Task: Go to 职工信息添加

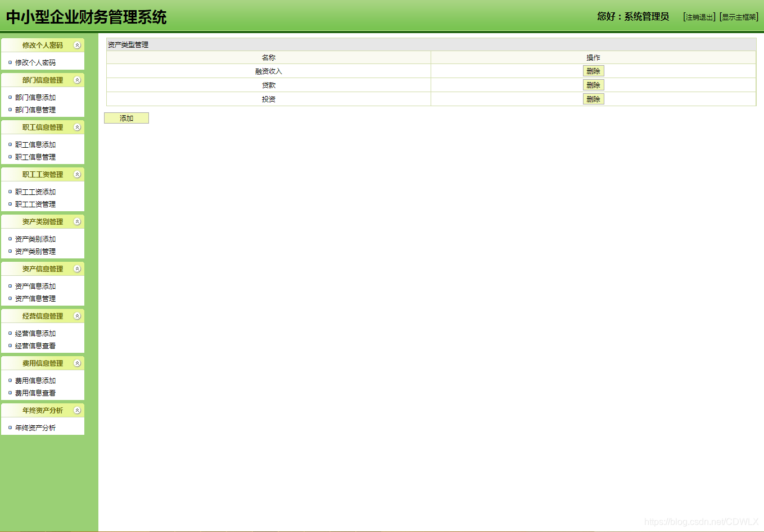Action: pyautogui.click(x=35, y=145)
